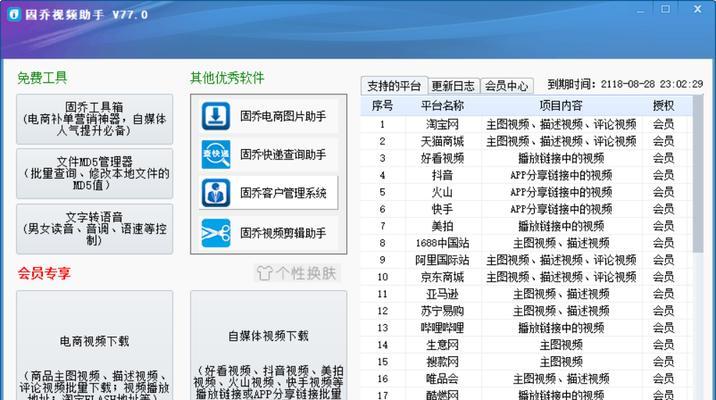
Task: Open 自媒体视频下载 member feature
Action: click(268, 345)
